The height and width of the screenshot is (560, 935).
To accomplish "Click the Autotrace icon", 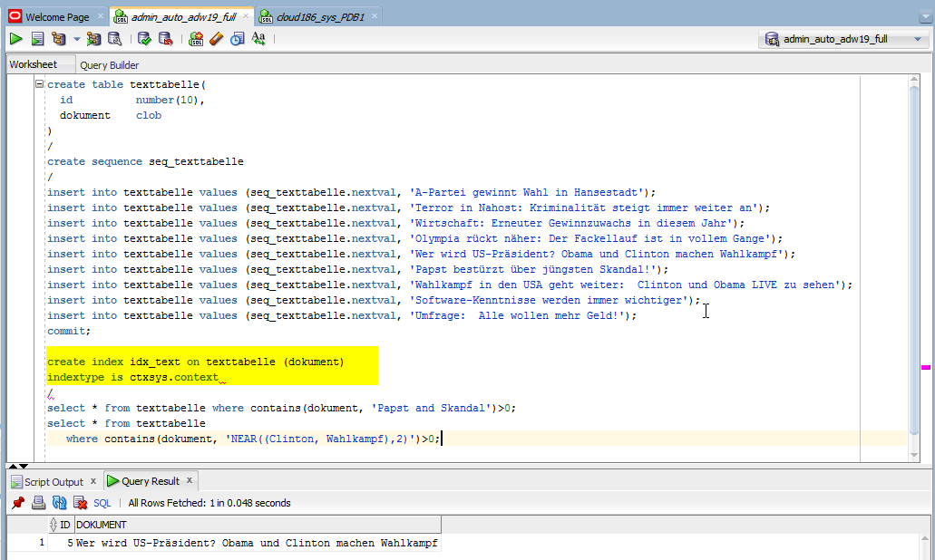I will 93,39.
